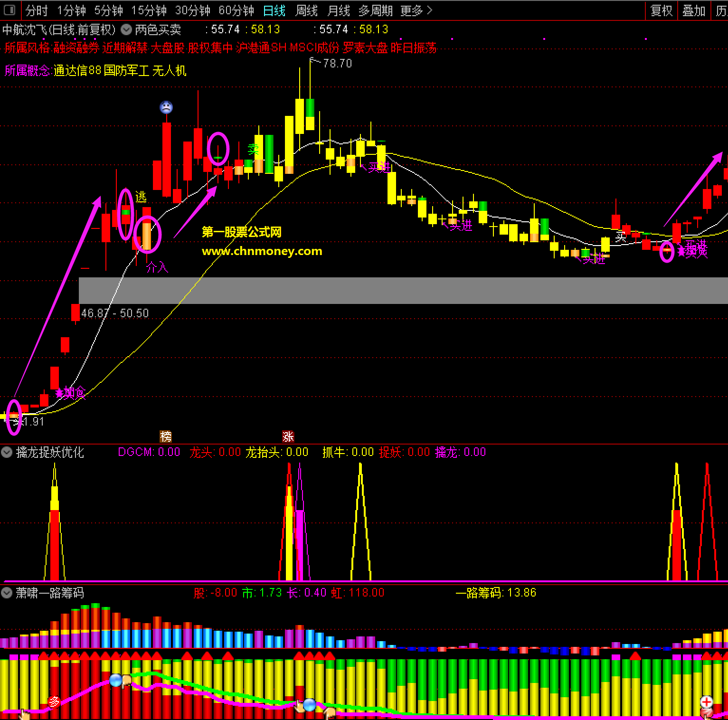Click the MSCI成份 style tag
Screen dimensions: 728x720
click(x=314, y=47)
